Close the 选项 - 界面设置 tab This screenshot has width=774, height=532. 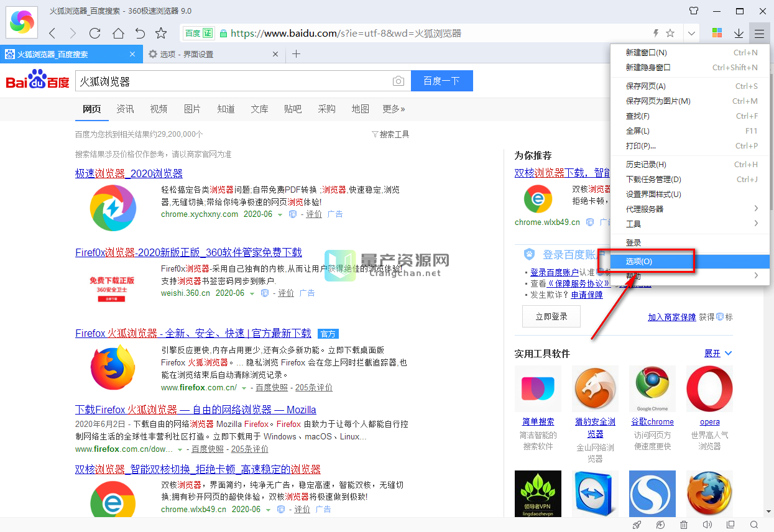pyautogui.click(x=277, y=54)
